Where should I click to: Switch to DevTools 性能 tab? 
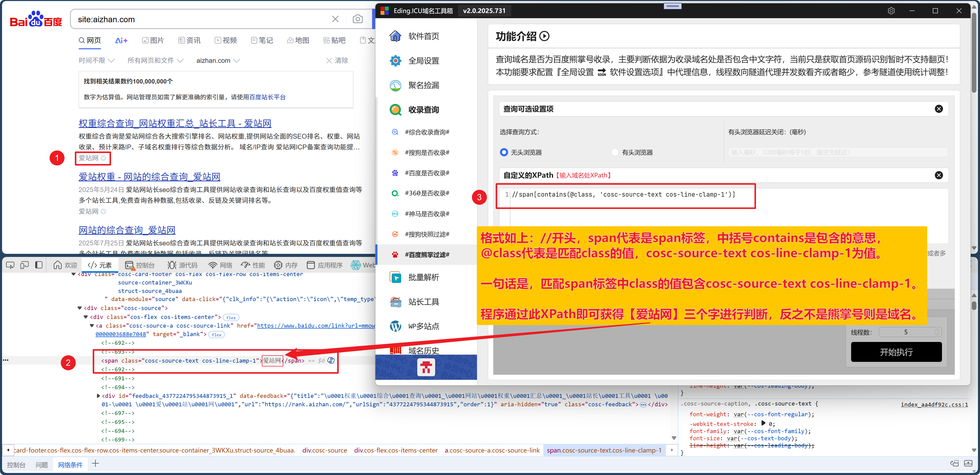click(x=253, y=265)
